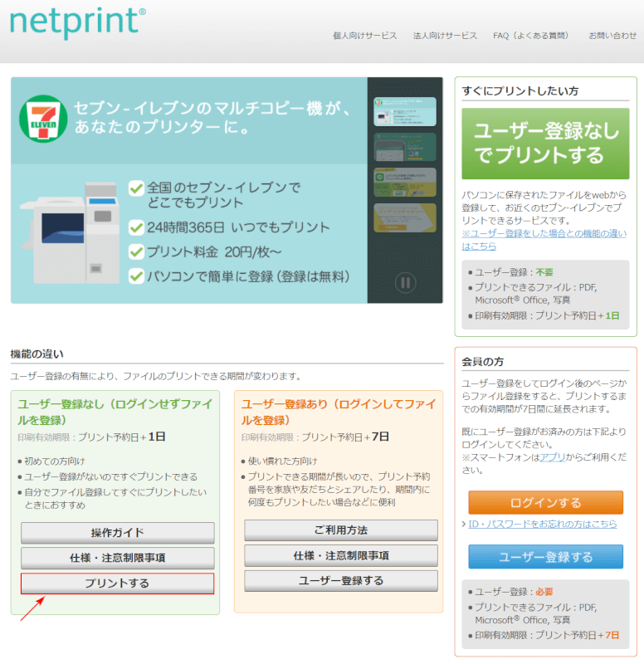Click the blue ユーザー登録する button
The width and height of the screenshot is (644, 664).
tap(545, 557)
